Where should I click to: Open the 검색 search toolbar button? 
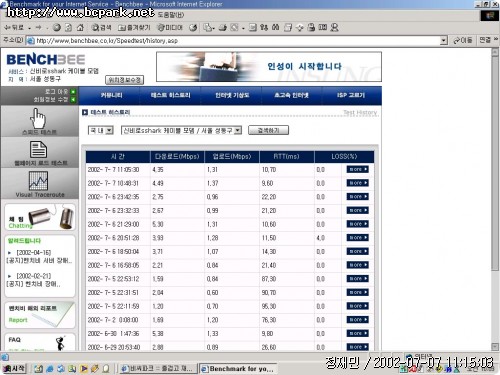tap(101, 28)
